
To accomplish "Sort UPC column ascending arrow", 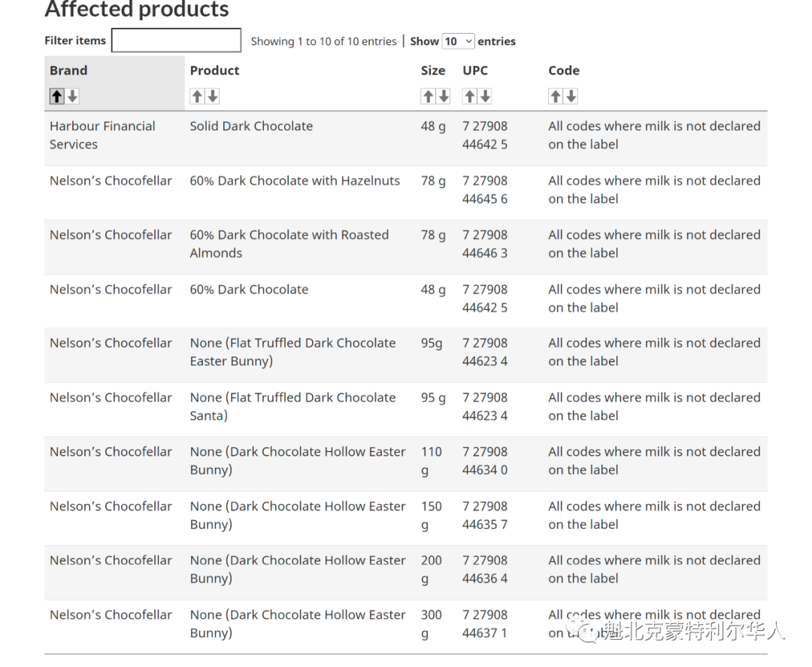I will (x=469, y=96).
